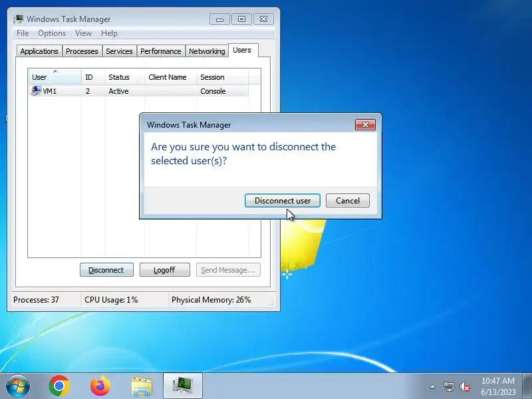Open the Help menu
This screenshot has height=399, width=532.
click(x=109, y=33)
